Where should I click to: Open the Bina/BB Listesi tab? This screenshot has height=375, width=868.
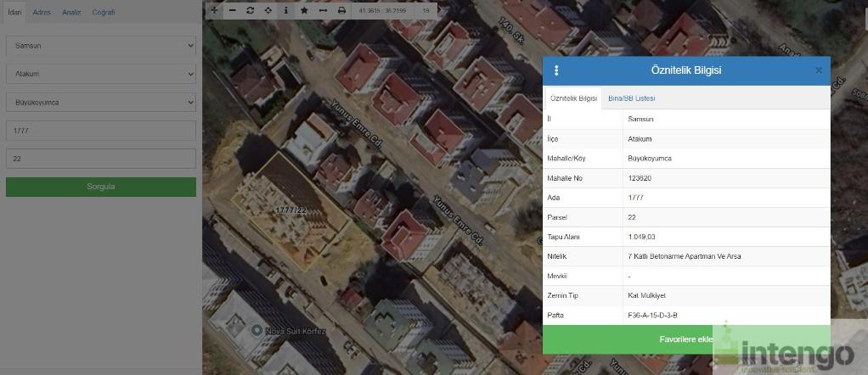pos(632,98)
